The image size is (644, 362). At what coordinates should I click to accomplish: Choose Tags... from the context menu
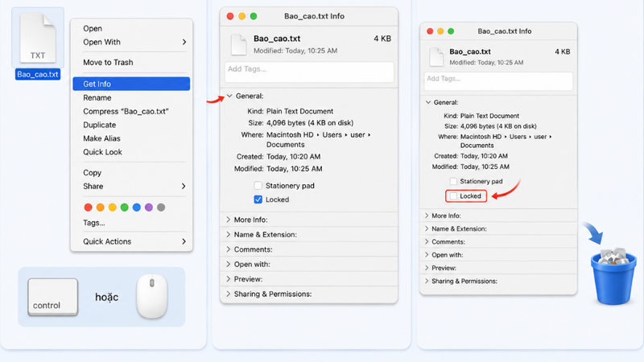(131, 223)
